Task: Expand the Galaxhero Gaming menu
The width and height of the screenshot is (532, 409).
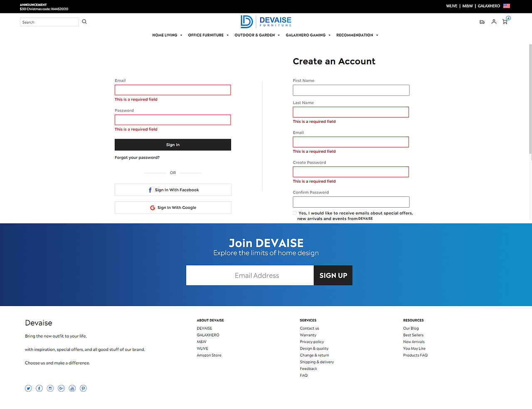Action: (x=308, y=35)
